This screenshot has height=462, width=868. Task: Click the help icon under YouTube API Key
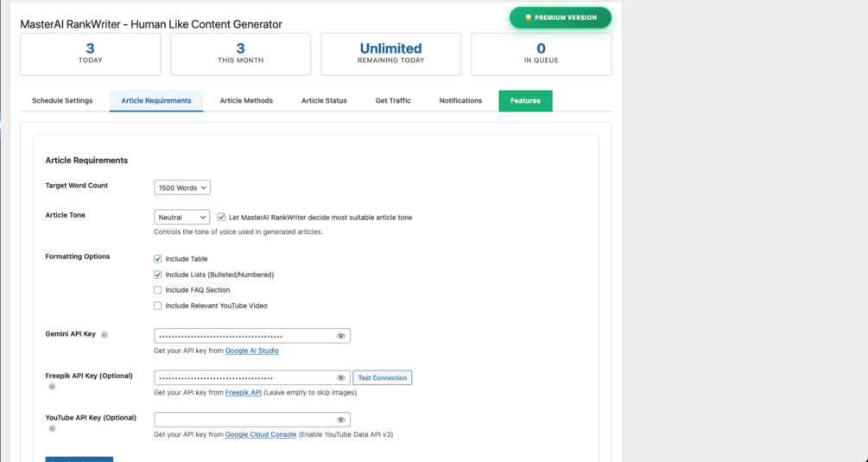pos(52,428)
